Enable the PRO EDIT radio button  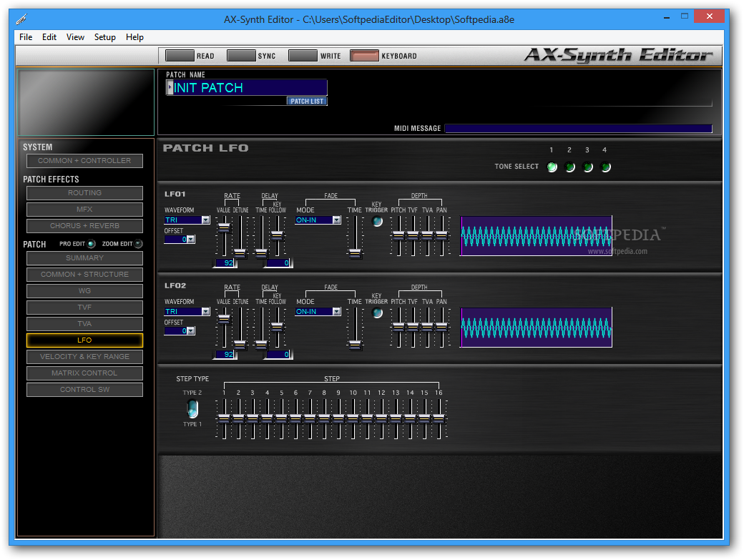point(91,244)
